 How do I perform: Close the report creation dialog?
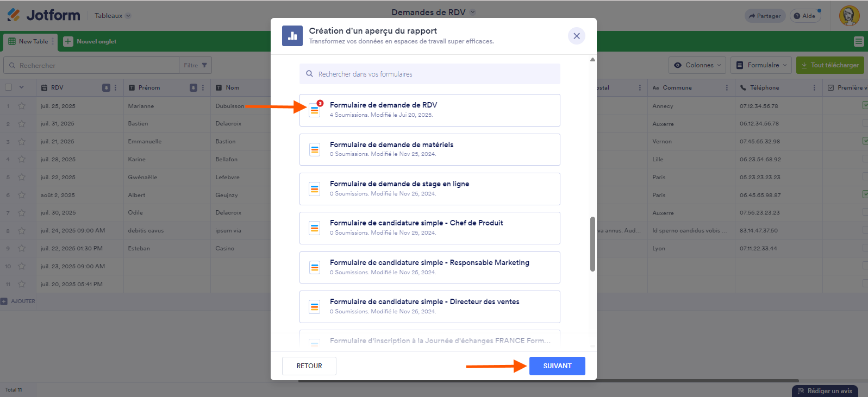577,36
